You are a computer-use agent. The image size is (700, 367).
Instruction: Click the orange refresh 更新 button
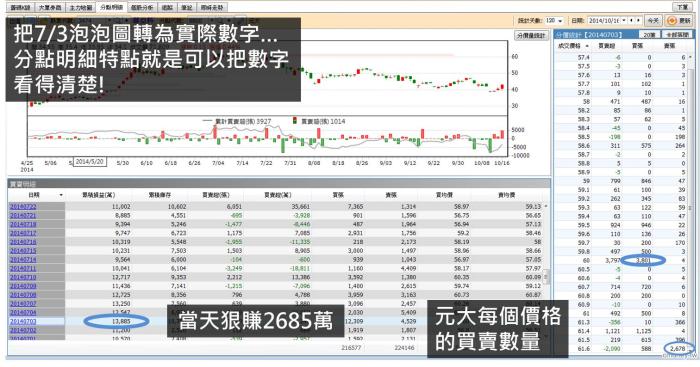tap(679, 21)
